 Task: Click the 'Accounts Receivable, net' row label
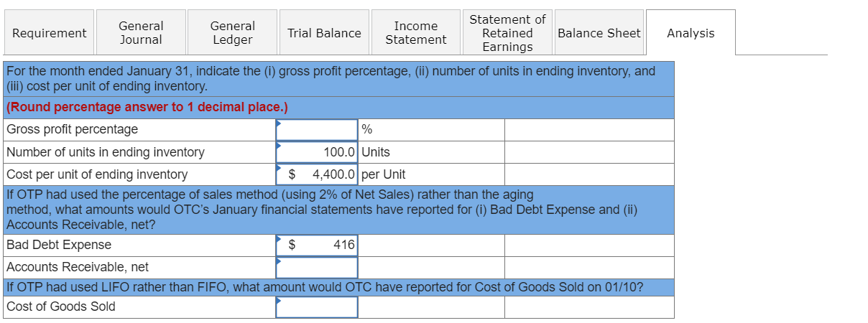click(x=78, y=267)
